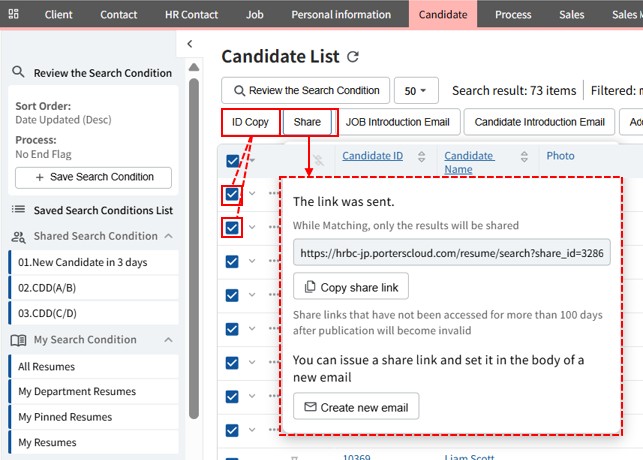
Task: Click the My Search Condition book icon
Action: [x=18, y=340]
